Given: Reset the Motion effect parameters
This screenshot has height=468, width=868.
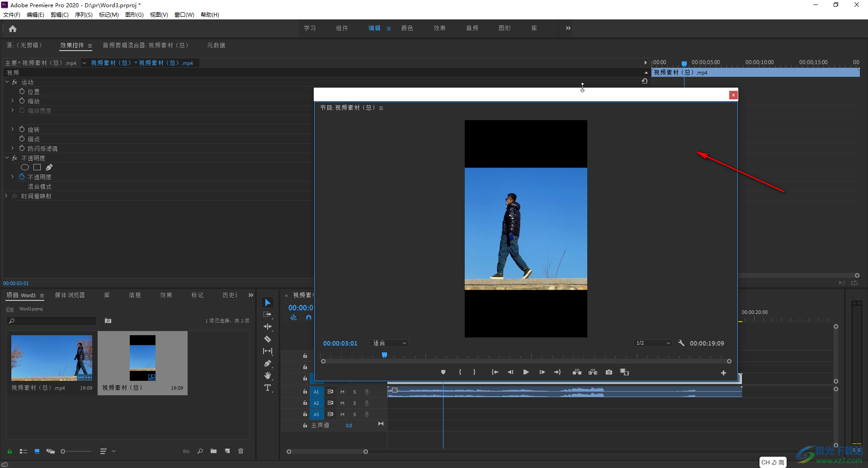Looking at the screenshot, I should (x=645, y=81).
